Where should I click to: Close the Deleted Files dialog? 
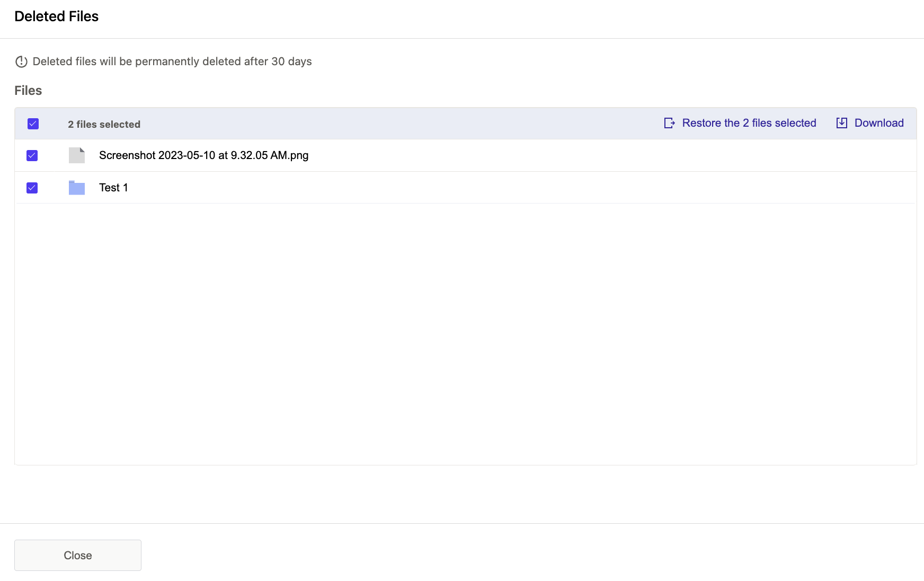(x=78, y=555)
